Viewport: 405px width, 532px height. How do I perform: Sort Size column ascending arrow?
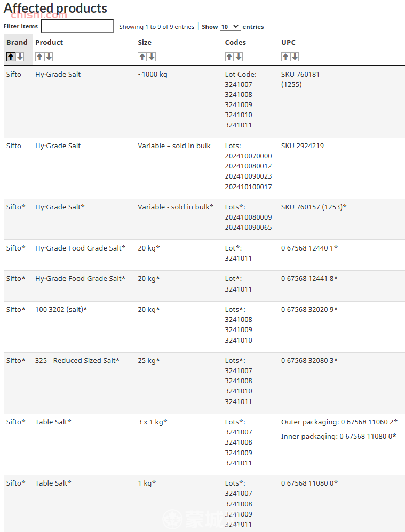[142, 57]
